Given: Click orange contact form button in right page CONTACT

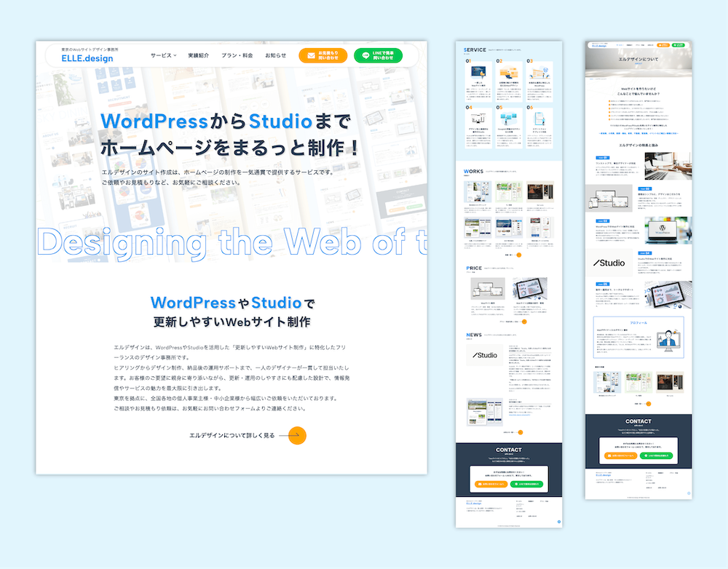Looking at the screenshot, I should pyautogui.click(x=621, y=455).
